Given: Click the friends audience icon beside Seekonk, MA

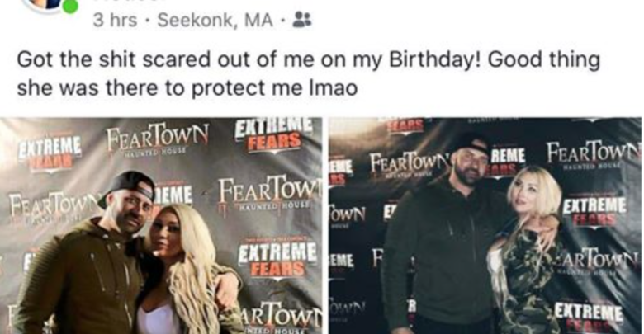Looking at the screenshot, I should (x=302, y=20).
